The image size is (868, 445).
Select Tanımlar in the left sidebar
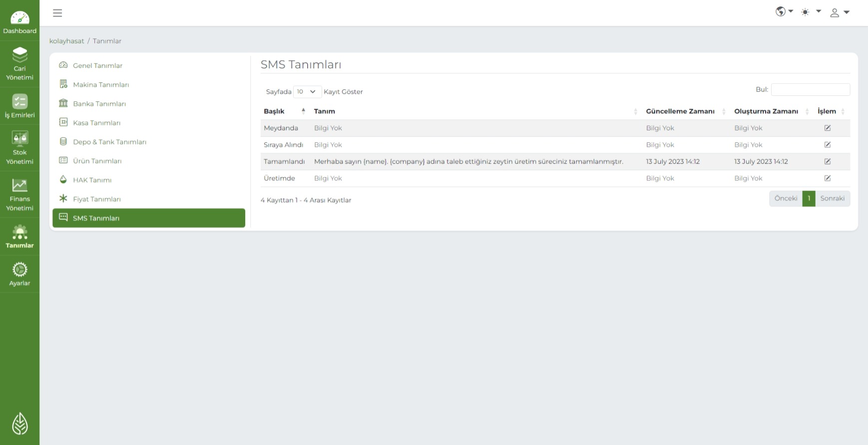tap(19, 236)
